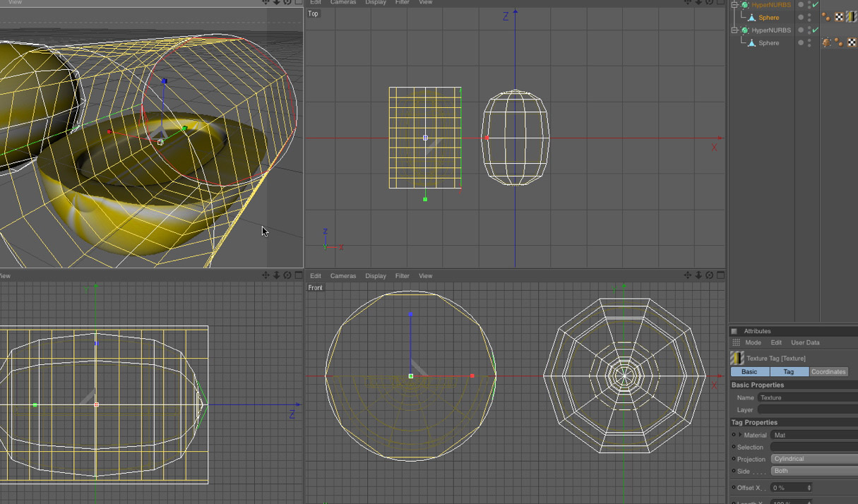Click the side viewport zoom icon
This screenshot has height=504, width=858.
point(277,275)
